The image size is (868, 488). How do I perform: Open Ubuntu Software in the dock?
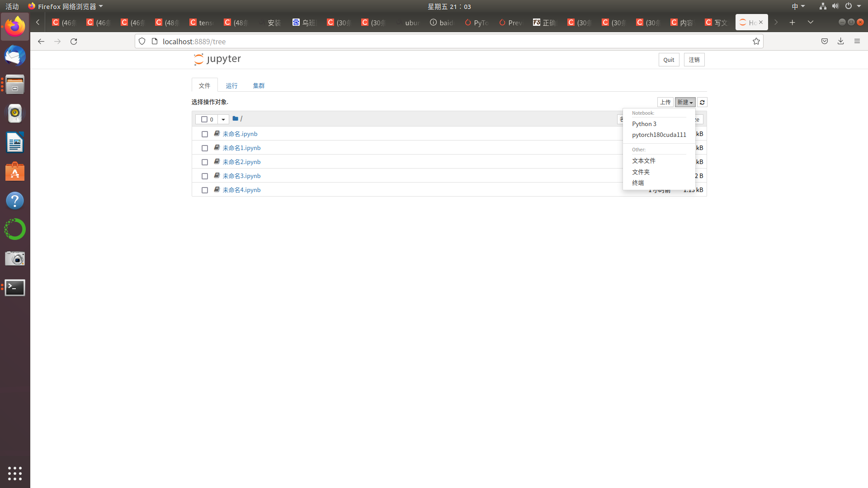click(x=15, y=172)
